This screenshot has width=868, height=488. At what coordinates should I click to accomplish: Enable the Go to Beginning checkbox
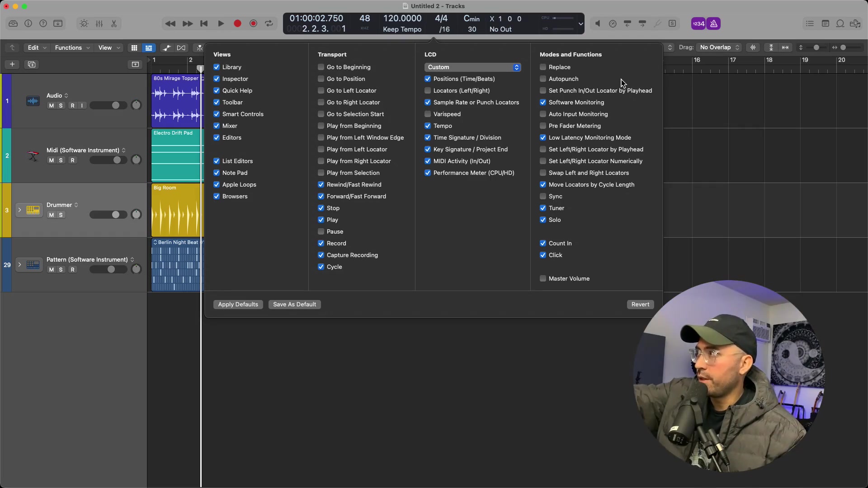pyautogui.click(x=321, y=67)
